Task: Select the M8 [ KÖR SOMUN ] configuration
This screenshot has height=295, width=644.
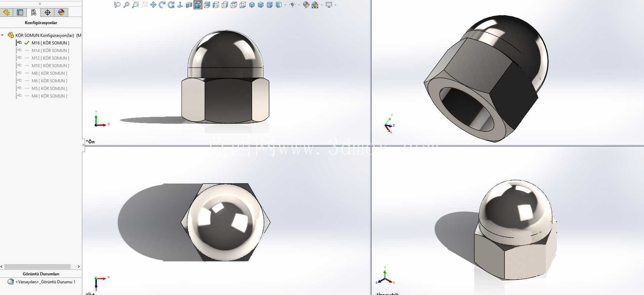Action: point(49,73)
